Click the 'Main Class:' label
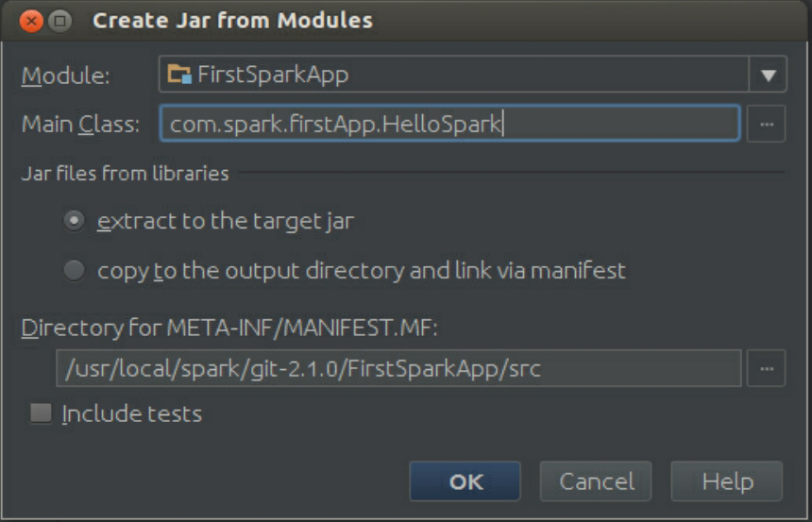 [80, 124]
